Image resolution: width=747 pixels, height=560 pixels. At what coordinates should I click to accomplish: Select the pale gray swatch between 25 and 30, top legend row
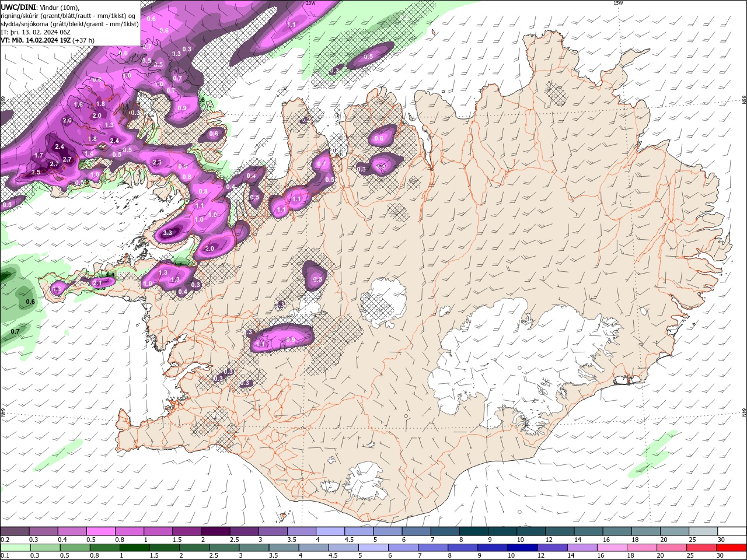[x=703, y=531]
